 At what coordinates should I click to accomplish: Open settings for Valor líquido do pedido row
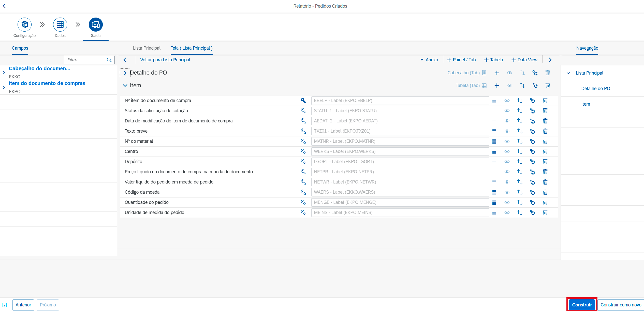[532, 182]
